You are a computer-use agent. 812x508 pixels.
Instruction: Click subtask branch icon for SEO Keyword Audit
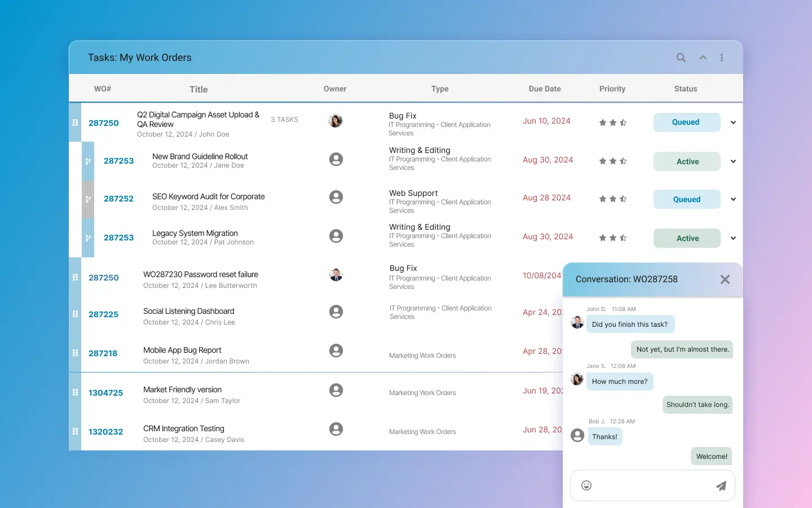(88, 199)
